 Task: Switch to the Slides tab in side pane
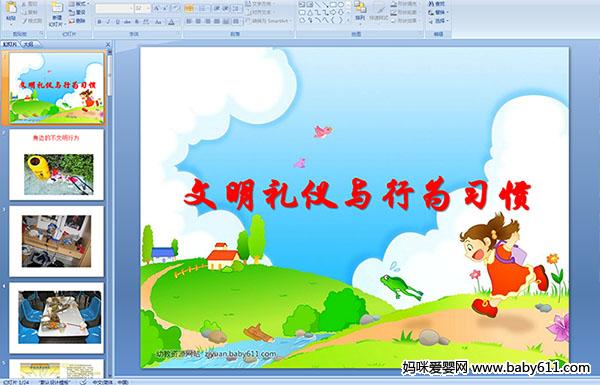[x=10, y=44]
